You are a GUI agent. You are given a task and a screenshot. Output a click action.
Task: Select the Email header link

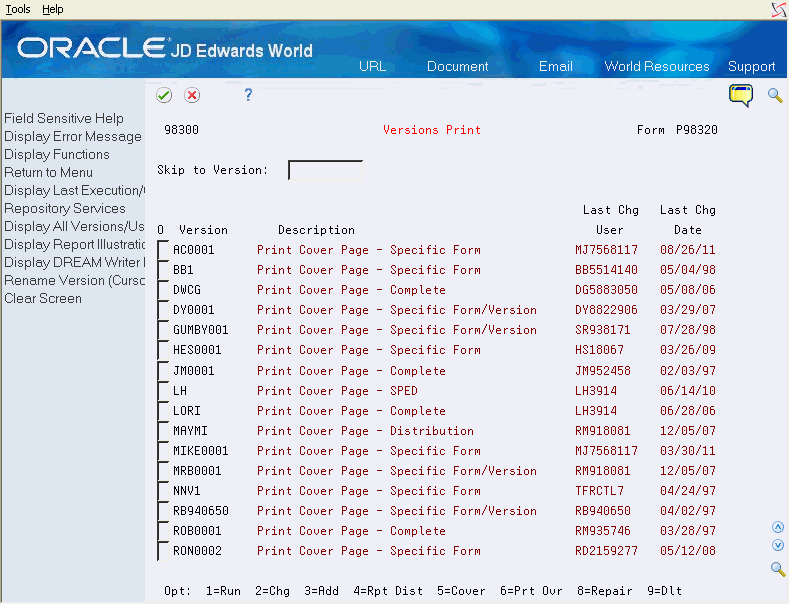(x=556, y=66)
